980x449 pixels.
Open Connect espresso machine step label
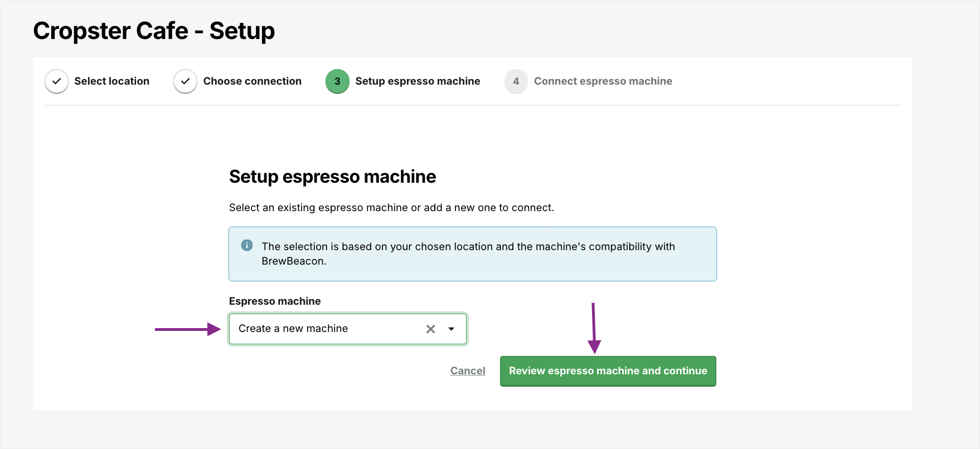[x=603, y=81]
